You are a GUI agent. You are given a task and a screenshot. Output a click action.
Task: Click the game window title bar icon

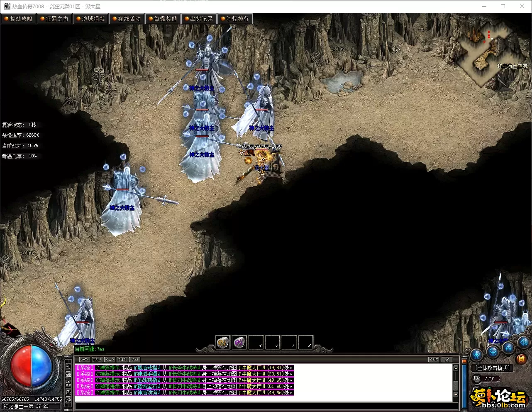[7, 6]
